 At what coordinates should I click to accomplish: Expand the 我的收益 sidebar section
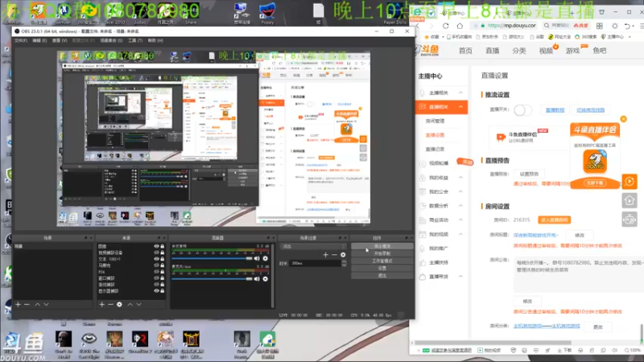(460, 178)
